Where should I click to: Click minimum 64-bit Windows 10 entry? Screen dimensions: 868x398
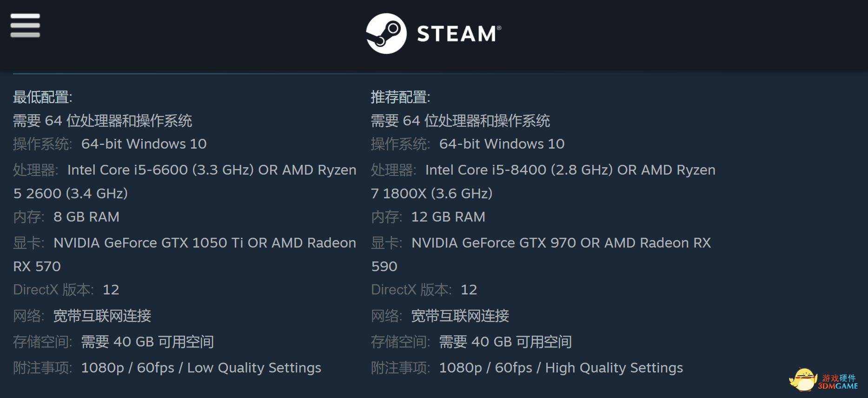pos(144,144)
